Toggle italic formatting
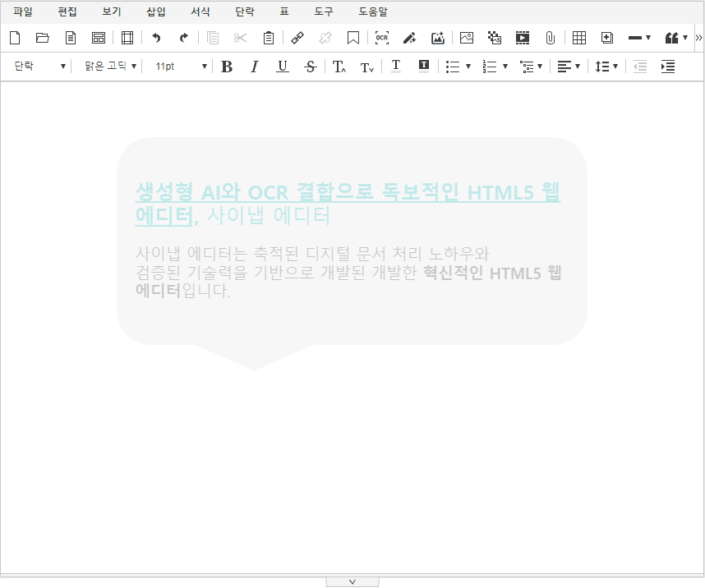The height and width of the screenshot is (588, 705). pyautogui.click(x=255, y=67)
